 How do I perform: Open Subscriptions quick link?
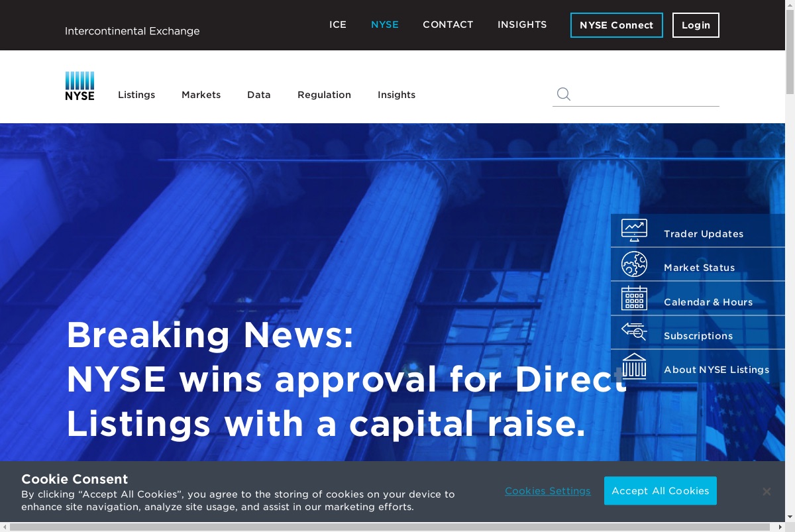pos(698,336)
